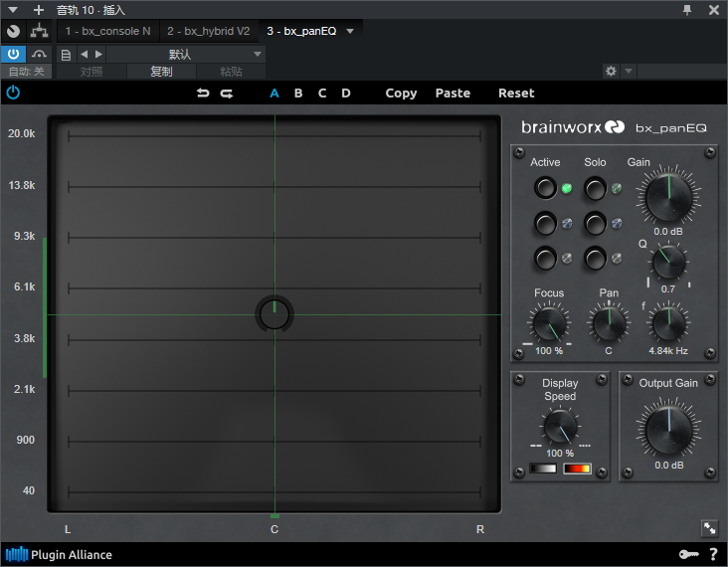This screenshot has height=567, width=728.
Task: Click the 100 % value under Focus knob
Action: point(549,350)
